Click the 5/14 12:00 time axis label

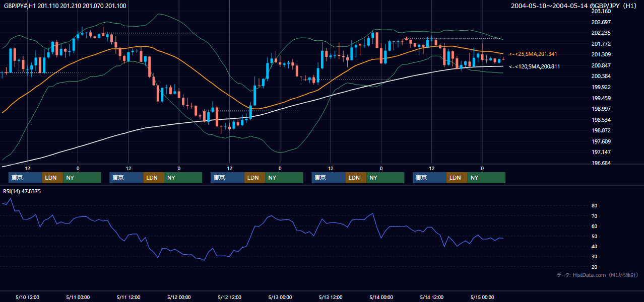point(432,297)
